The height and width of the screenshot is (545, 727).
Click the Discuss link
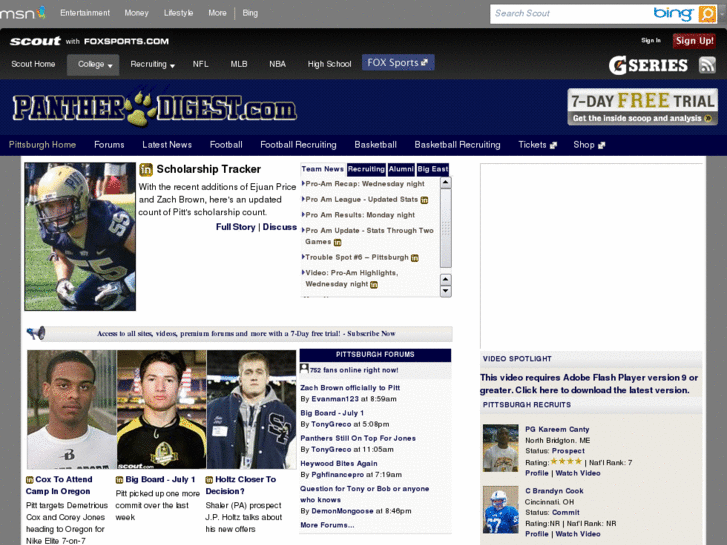click(x=280, y=227)
